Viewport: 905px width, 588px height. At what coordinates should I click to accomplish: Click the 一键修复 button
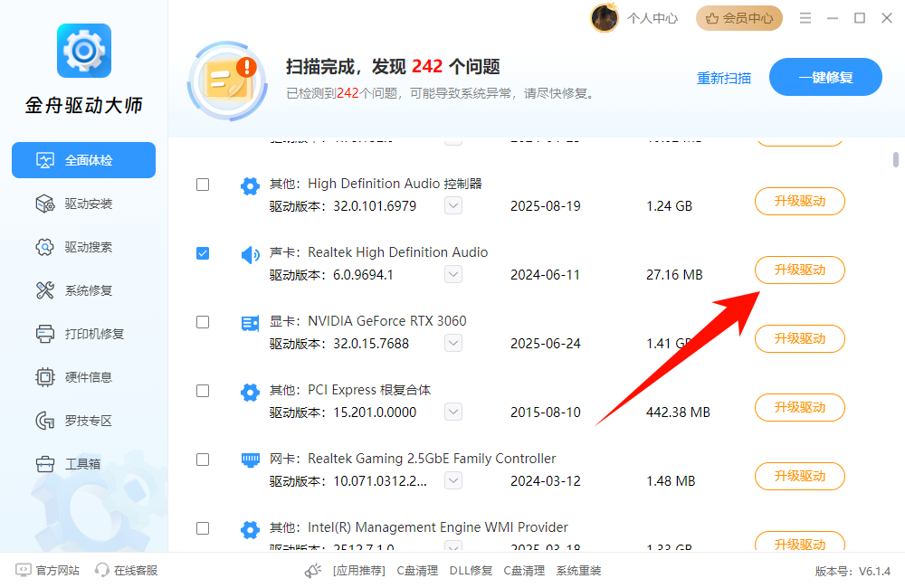pos(825,77)
